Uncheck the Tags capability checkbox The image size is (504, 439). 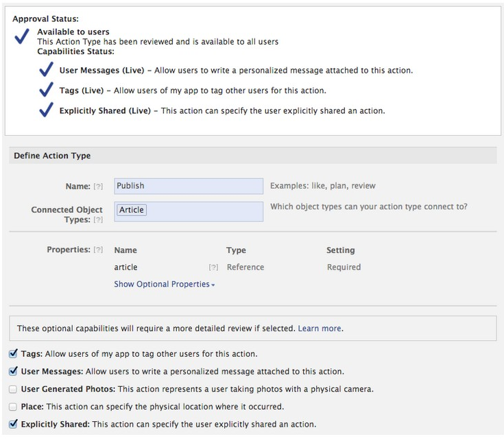(13, 353)
